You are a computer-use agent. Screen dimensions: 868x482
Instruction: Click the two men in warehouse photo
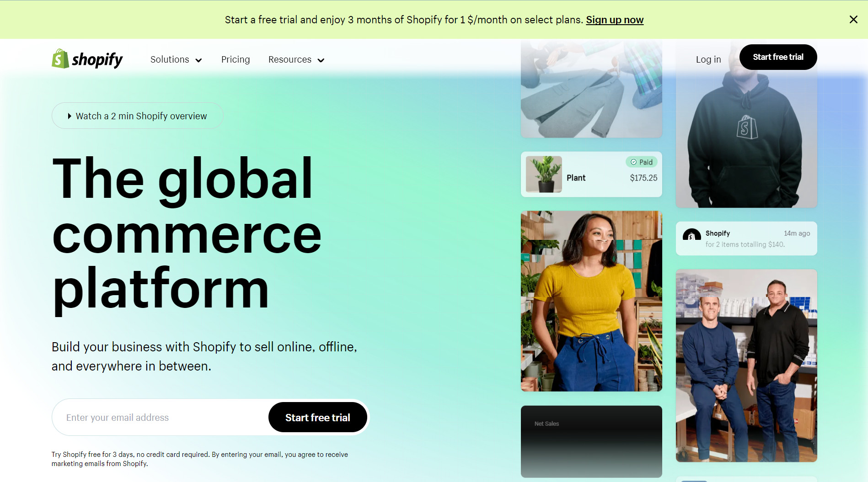click(x=746, y=365)
